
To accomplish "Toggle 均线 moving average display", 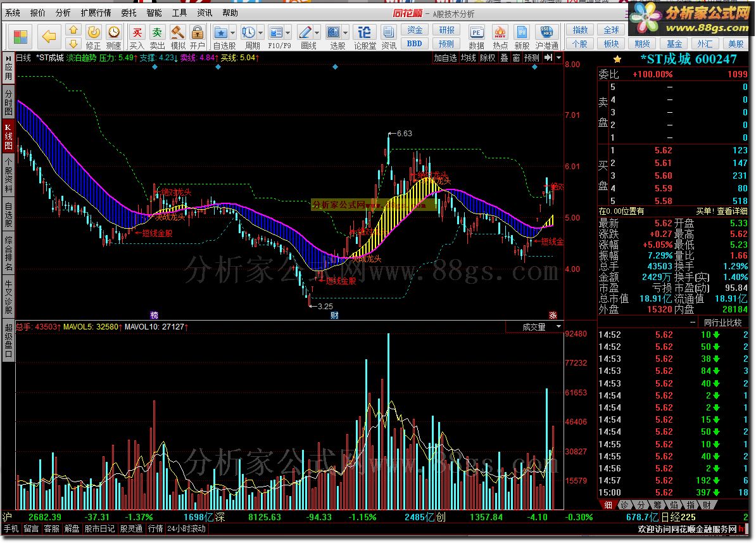I will pyautogui.click(x=468, y=58).
